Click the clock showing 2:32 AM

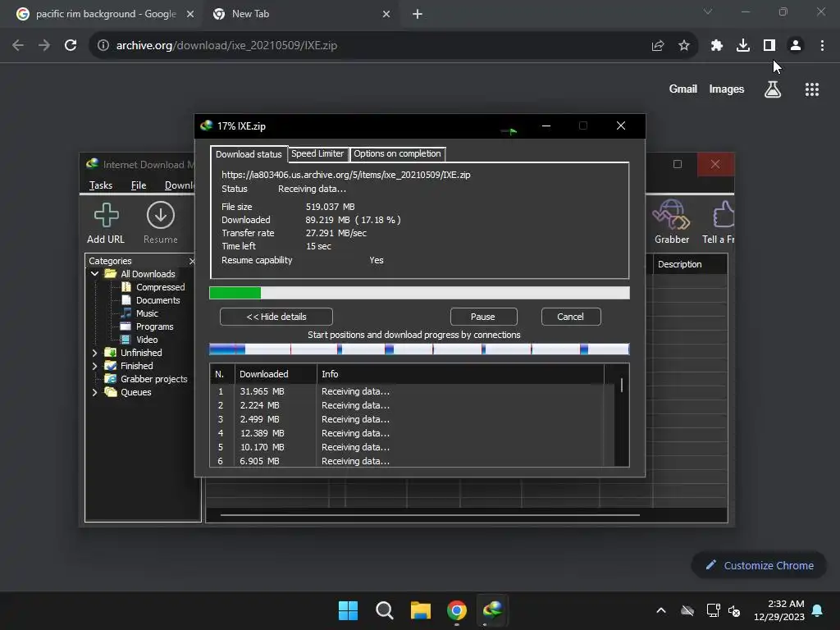click(785, 604)
